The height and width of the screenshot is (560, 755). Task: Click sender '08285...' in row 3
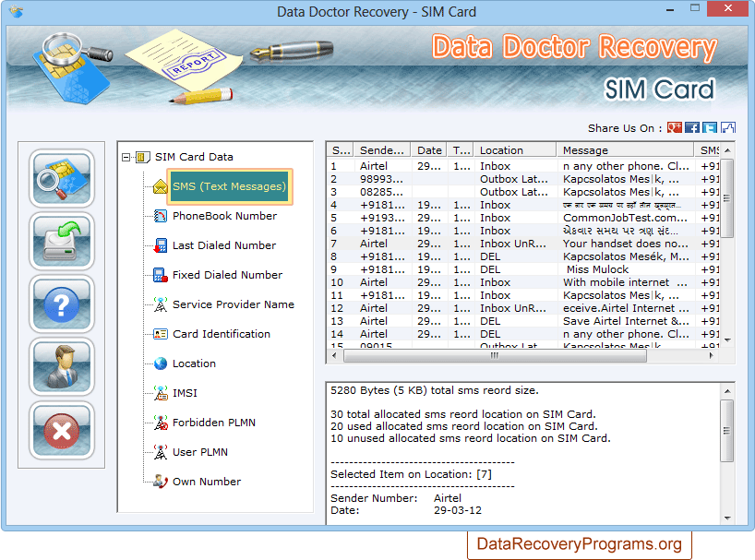(381, 192)
